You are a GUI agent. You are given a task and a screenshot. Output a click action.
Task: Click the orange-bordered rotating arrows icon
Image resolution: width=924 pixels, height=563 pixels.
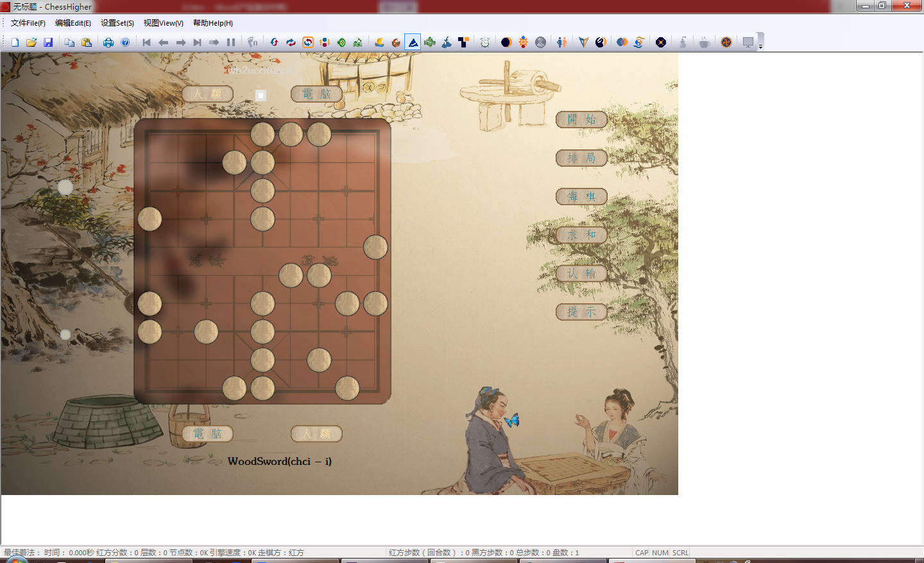308,42
